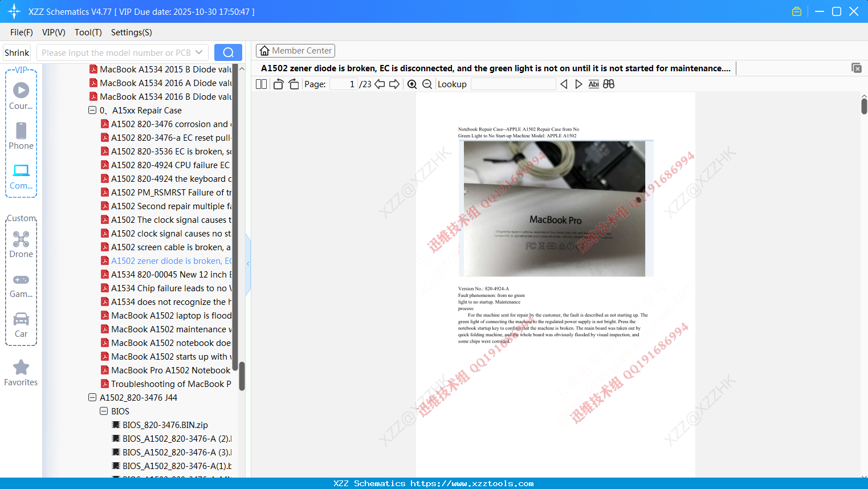Zoom out of the document
The image size is (868, 489).
427,84
